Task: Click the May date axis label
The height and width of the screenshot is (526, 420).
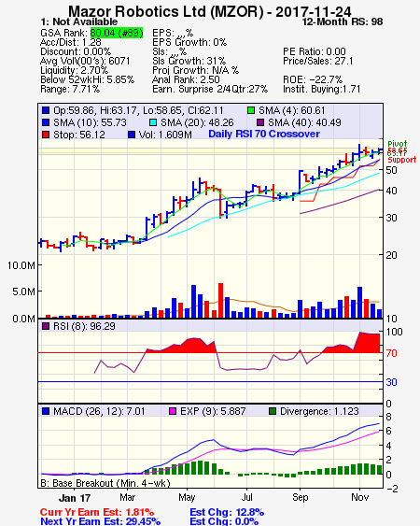Action: point(187,497)
